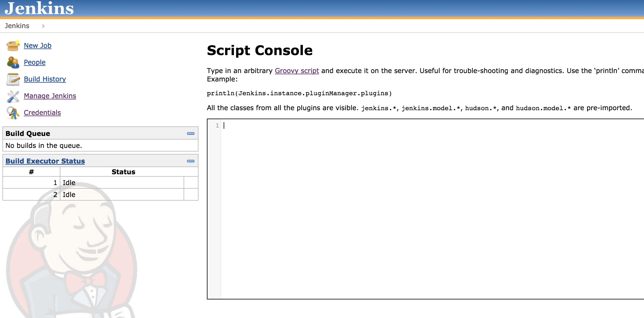The image size is (644, 318).
Task: Open the Build History page
Action: (45, 79)
